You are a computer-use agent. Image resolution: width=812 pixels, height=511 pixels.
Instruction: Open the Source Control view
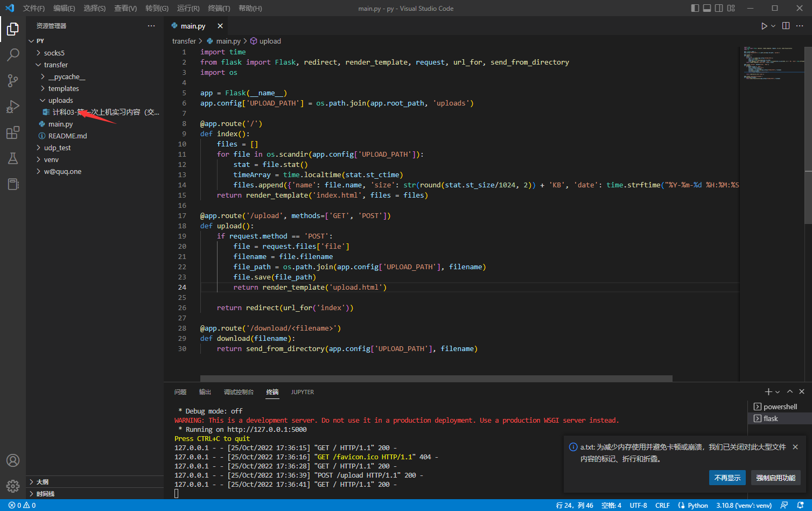point(13,81)
